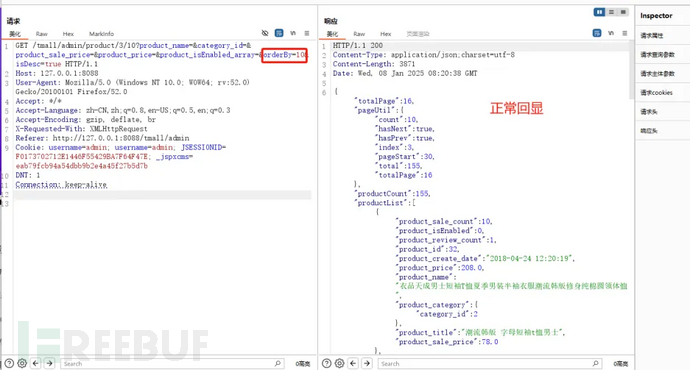Click "product_create_date" value in response

(x=530, y=258)
